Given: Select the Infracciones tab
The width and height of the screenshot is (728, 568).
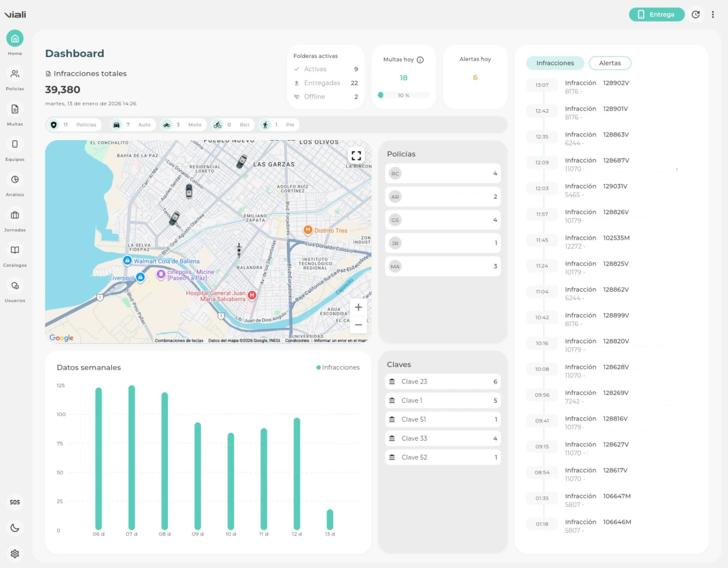Looking at the screenshot, I should coord(555,63).
